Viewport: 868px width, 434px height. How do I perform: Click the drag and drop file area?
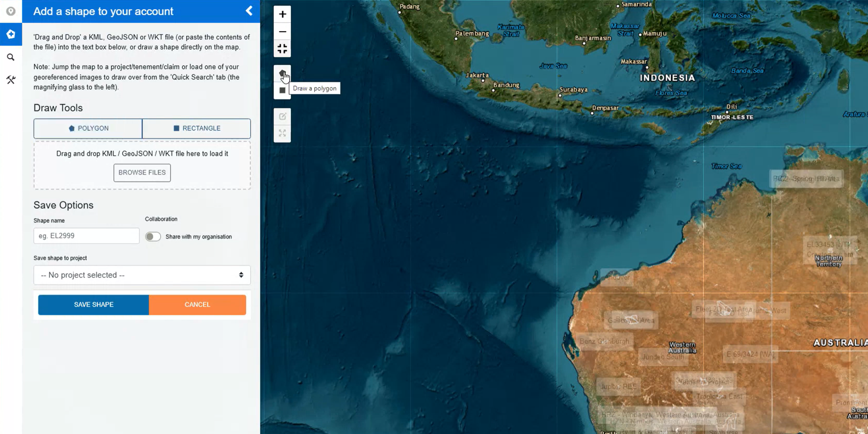142,165
